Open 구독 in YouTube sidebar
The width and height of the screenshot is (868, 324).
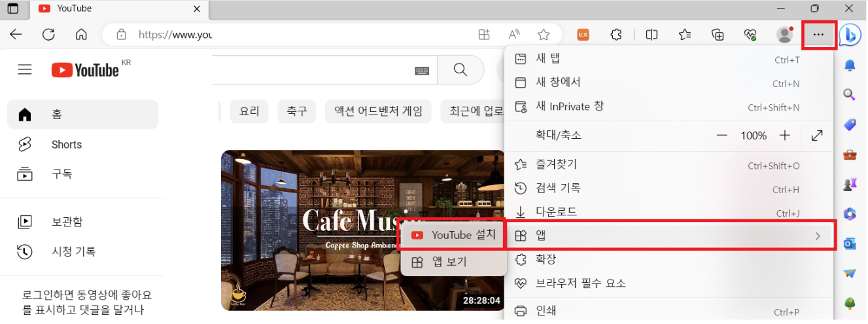pos(82,174)
